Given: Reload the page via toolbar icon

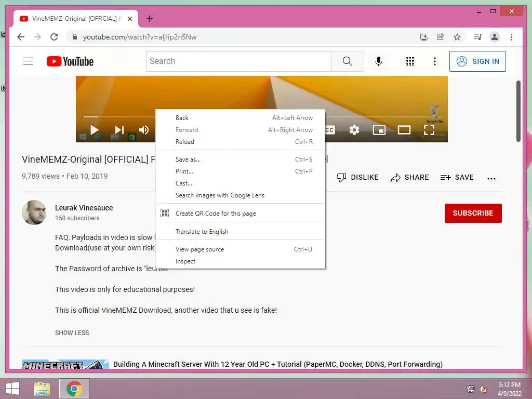Looking at the screenshot, I should point(54,37).
